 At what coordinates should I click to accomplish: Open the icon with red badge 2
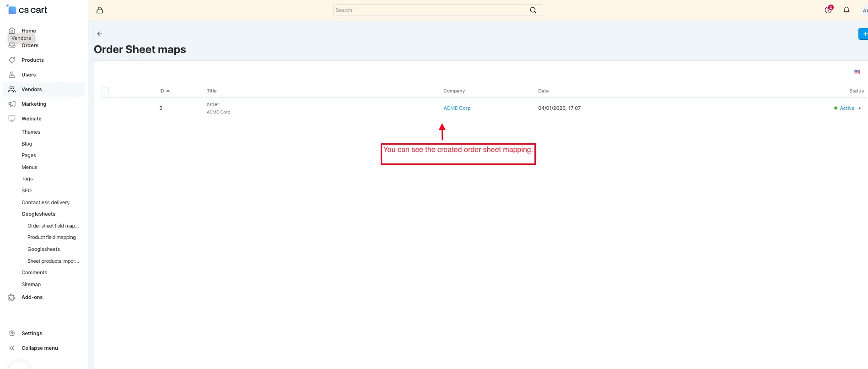[x=828, y=10]
